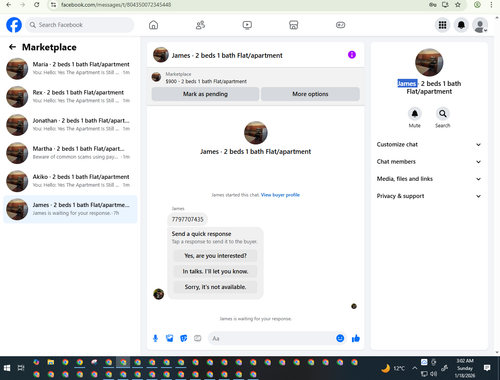Image resolution: width=500 pixels, height=380 pixels.
Task: Expand the Customize chat section
Action: tap(429, 144)
